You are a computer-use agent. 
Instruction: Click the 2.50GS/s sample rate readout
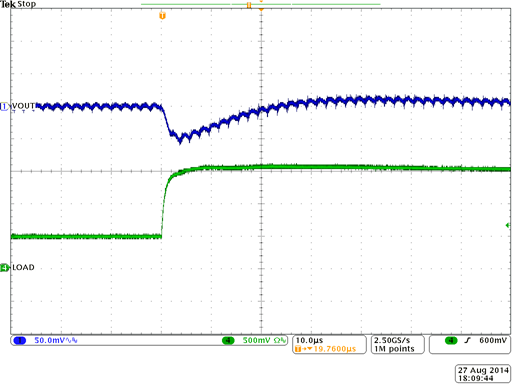(x=392, y=340)
